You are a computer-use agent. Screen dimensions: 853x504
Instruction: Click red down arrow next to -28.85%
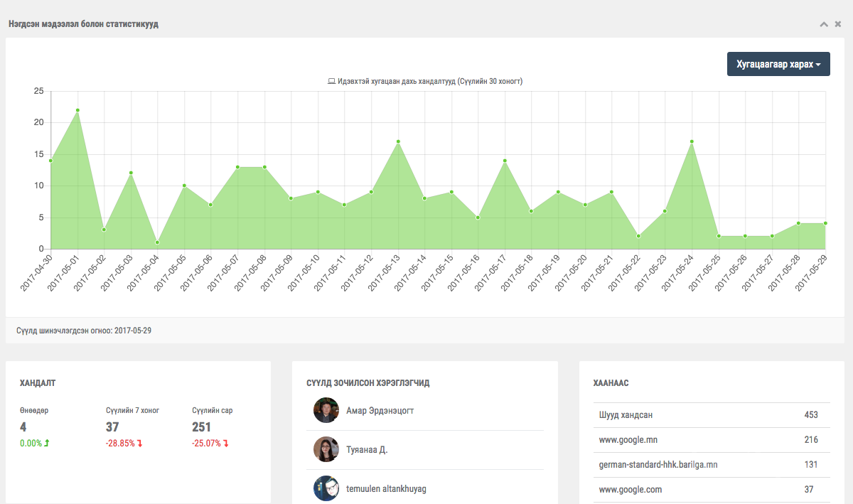(140, 444)
